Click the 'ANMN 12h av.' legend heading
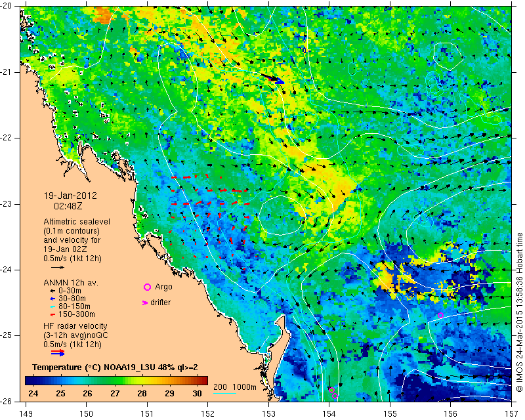 [x=71, y=283]
